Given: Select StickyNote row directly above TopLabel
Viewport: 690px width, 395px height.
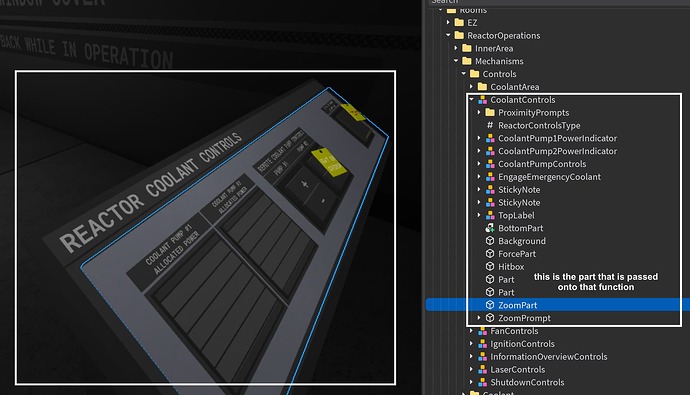Looking at the screenshot, I should pos(519,202).
